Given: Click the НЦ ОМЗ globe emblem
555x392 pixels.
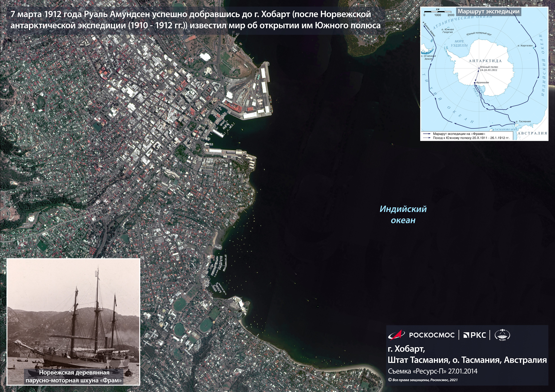Looking at the screenshot, I should tap(502, 335).
